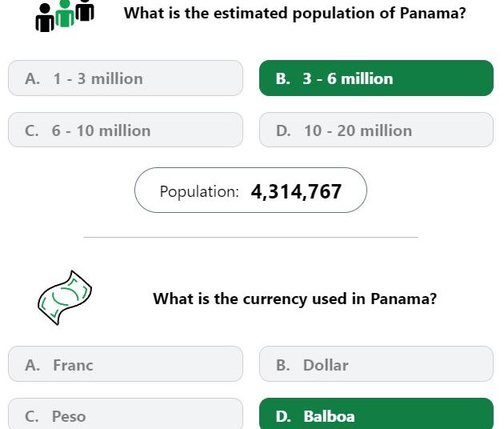Select answer A. 1 - 3 million
Viewport: 504px width, 429px height.
point(126,78)
